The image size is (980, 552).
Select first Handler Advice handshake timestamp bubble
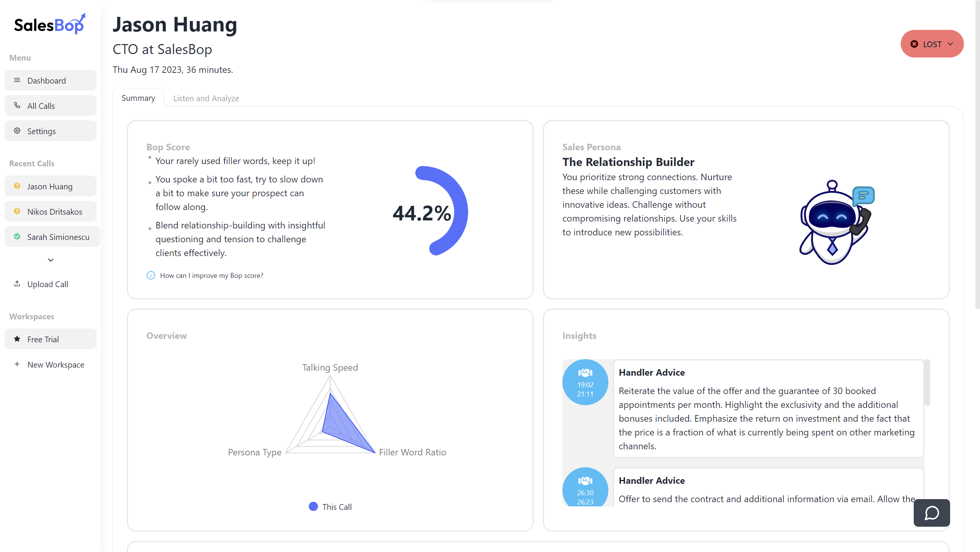click(x=585, y=382)
